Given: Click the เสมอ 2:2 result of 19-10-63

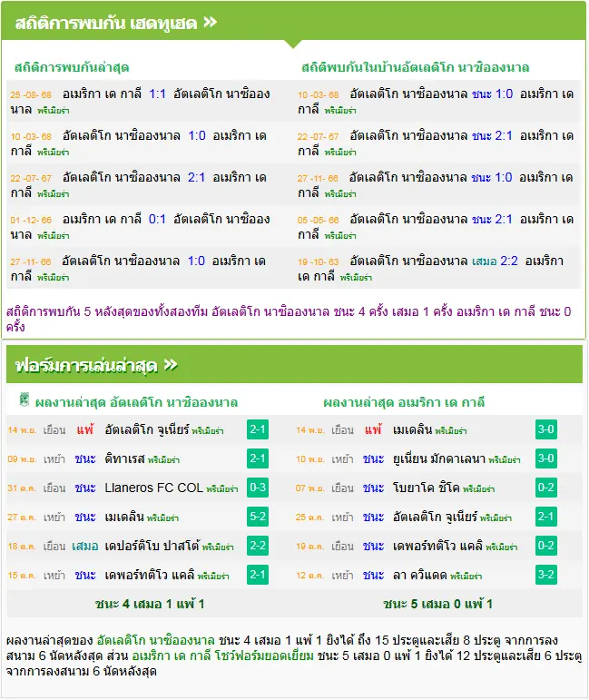Looking at the screenshot, I should (495, 261).
